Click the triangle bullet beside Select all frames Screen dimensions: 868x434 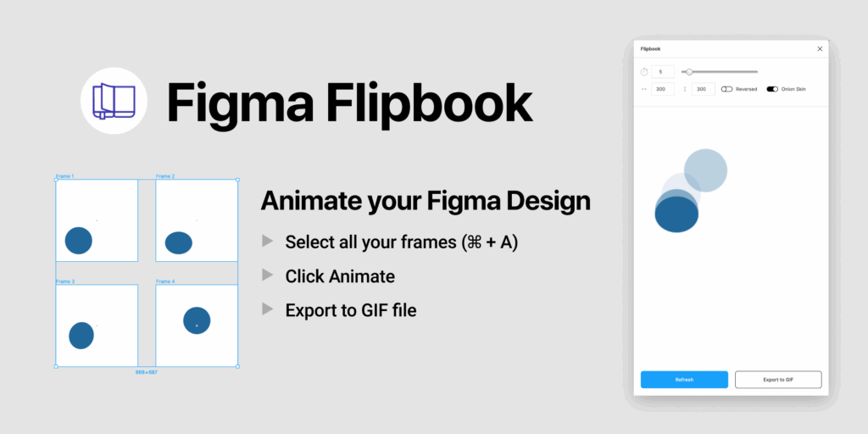coord(268,242)
